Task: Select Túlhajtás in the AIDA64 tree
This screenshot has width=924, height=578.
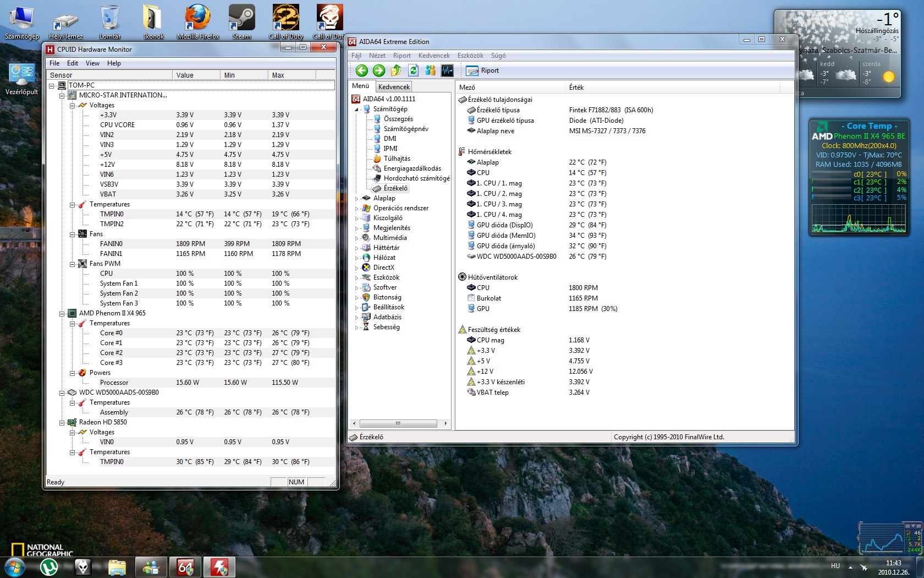Action: (x=397, y=159)
